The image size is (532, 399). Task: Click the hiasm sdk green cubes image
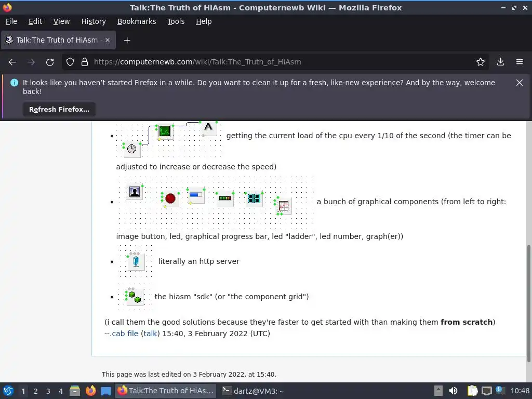(x=135, y=297)
